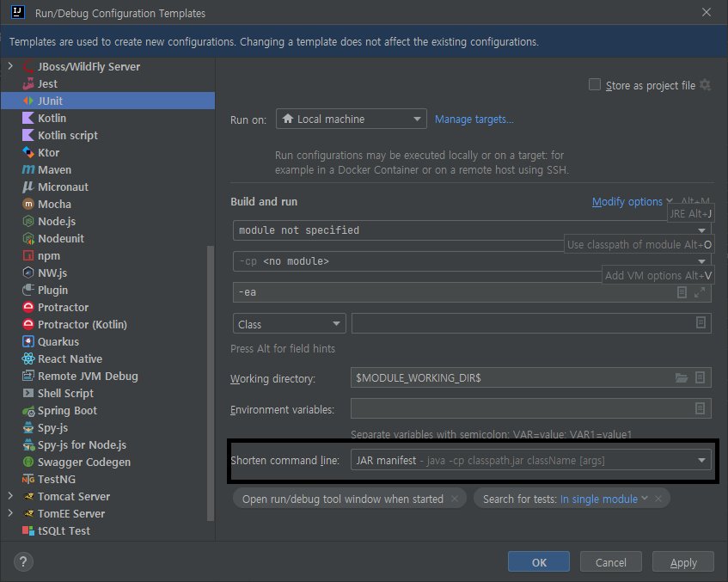Click the Maven template icon
The image size is (728, 582).
(x=28, y=169)
